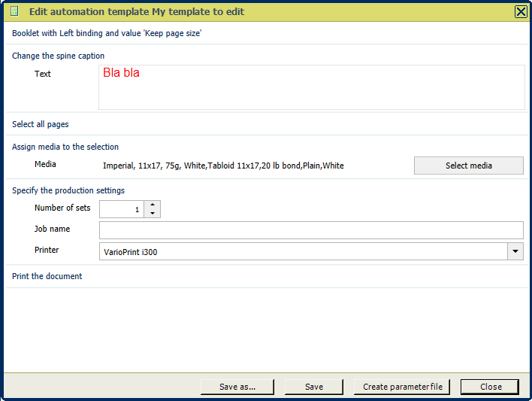Click the Close button at bottom

tap(490, 387)
